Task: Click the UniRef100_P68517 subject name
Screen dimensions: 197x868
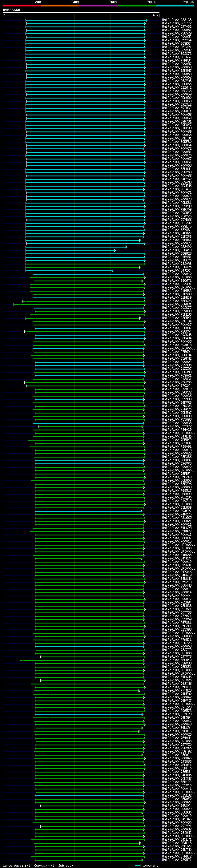Action: (x=177, y=491)
